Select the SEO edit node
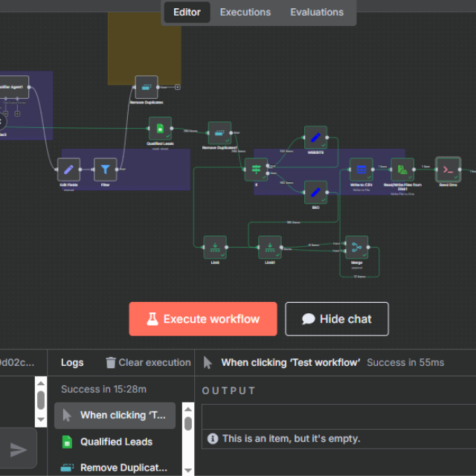476x476 pixels. pos(315,193)
